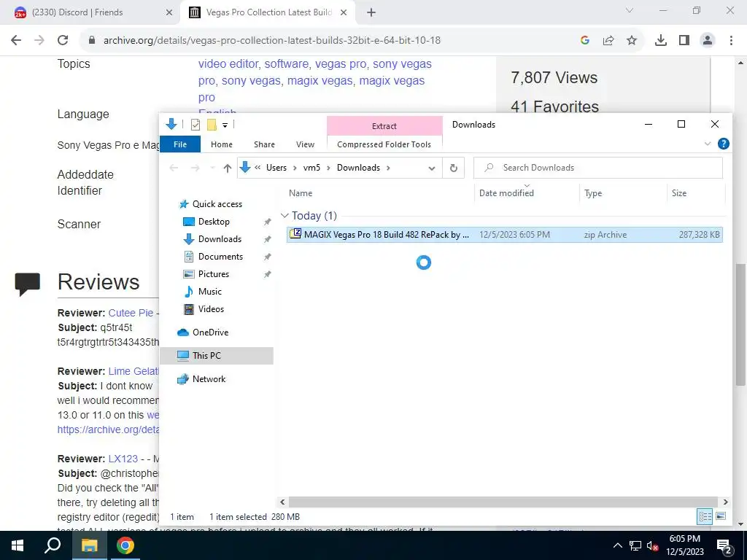Click the Extract contextual tab header
Screen dimensions: 747x560
(384, 126)
